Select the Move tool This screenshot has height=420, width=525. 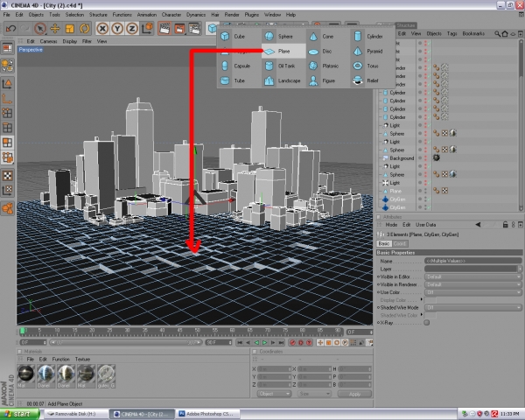pyautogui.click(x=55, y=29)
